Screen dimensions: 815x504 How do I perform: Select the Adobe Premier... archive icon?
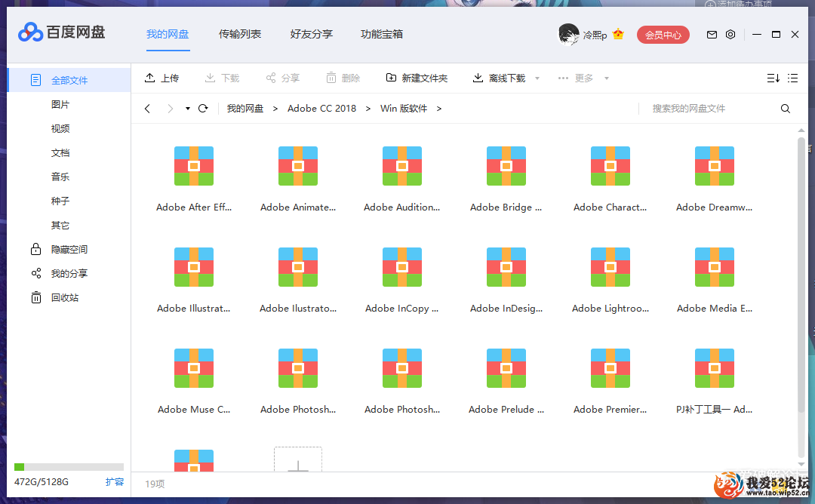pyautogui.click(x=610, y=368)
